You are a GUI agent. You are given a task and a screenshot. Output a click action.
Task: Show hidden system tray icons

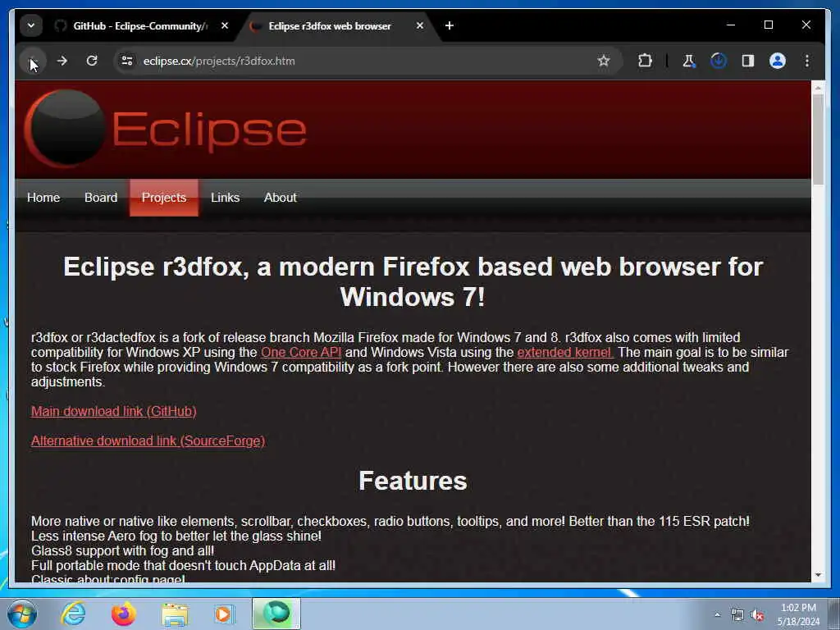tap(717, 614)
